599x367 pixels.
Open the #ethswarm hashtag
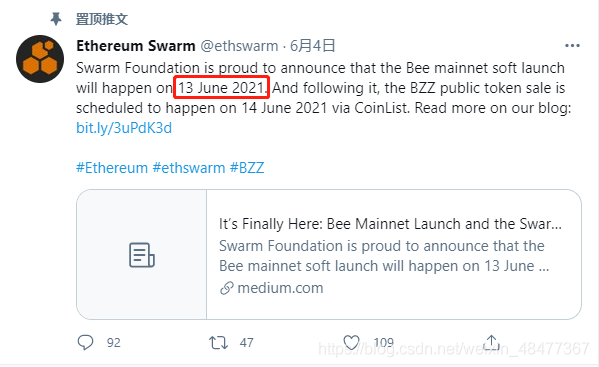coord(189,168)
